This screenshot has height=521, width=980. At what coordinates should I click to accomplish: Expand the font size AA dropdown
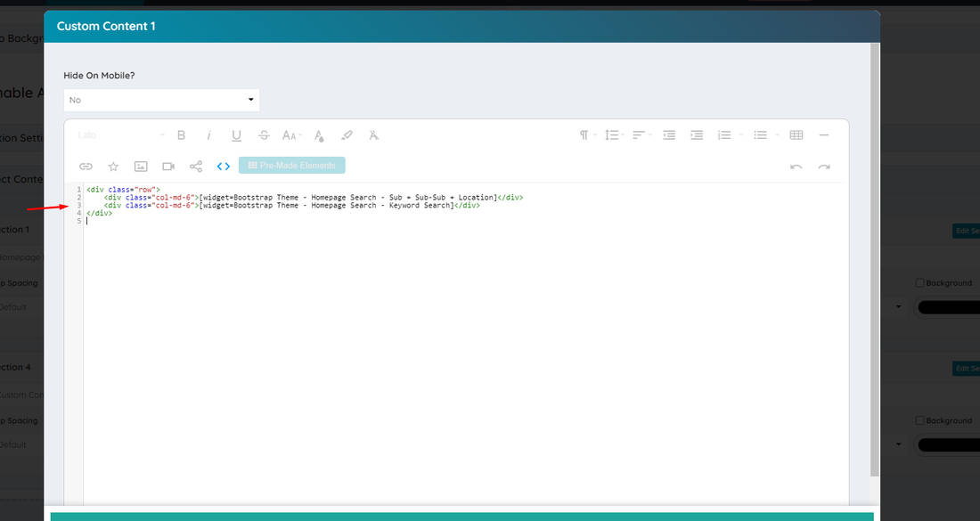click(291, 134)
